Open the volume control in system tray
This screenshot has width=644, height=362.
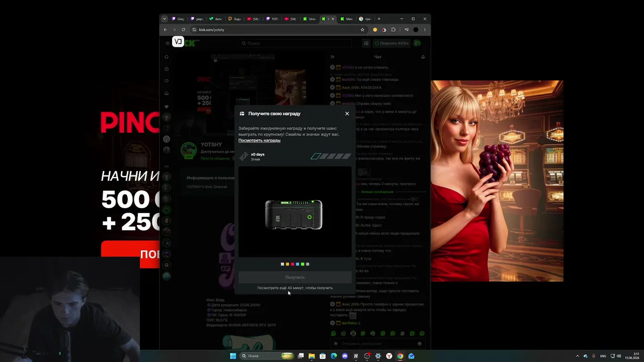click(x=619, y=356)
